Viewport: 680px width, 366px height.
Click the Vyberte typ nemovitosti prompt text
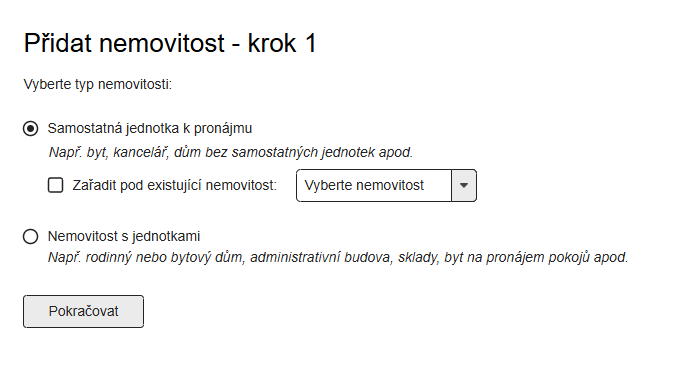tap(98, 84)
